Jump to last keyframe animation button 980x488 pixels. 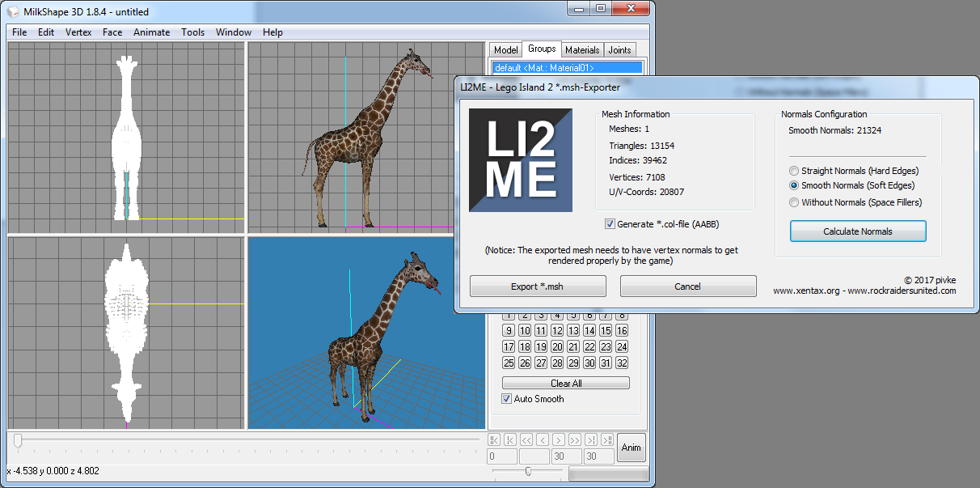pyautogui.click(x=607, y=439)
